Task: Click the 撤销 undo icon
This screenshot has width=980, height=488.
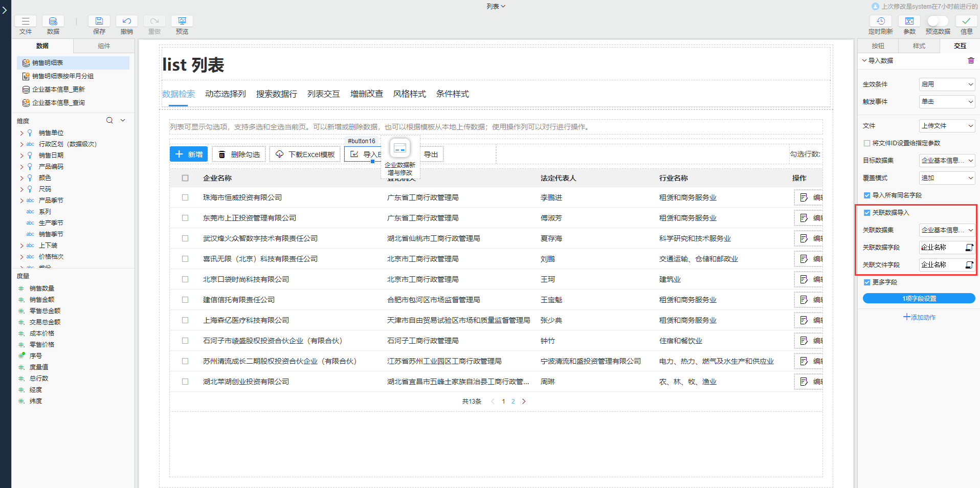Action: coord(126,21)
